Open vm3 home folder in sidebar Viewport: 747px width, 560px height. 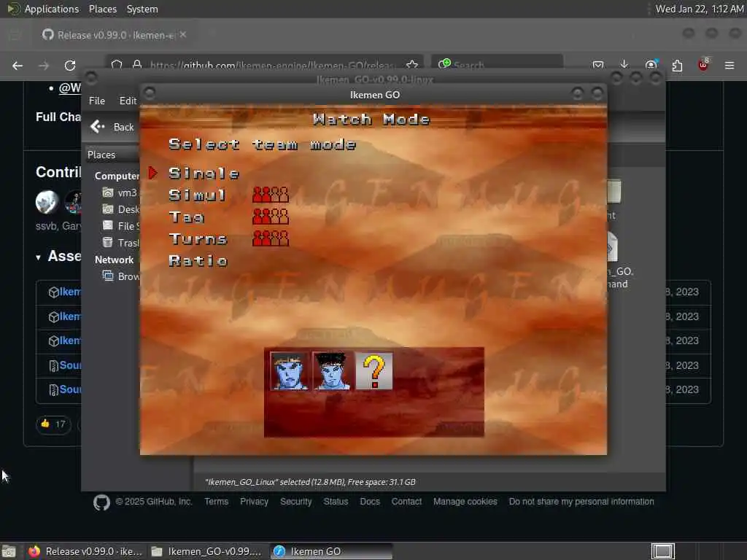(121, 192)
